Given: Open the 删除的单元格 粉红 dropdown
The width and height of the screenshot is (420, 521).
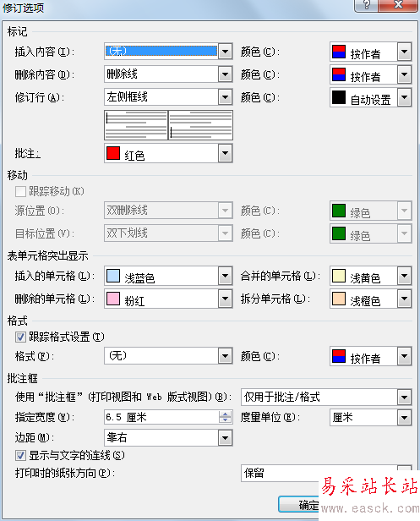Looking at the screenshot, I should 225,299.
